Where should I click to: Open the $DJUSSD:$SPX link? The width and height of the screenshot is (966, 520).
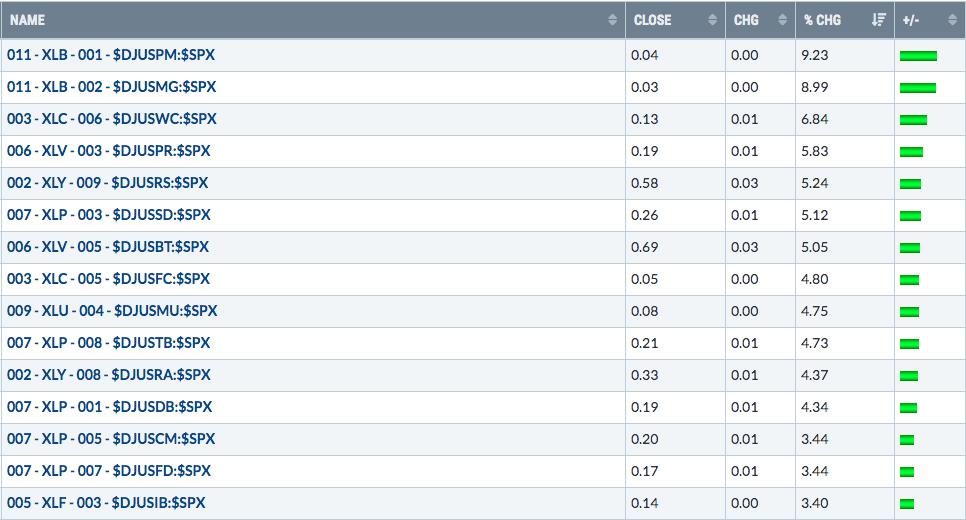tap(109, 215)
